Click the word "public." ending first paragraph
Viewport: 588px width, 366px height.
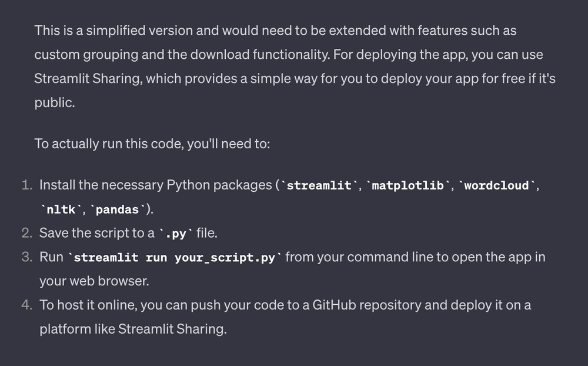click(x=55, y=102)
